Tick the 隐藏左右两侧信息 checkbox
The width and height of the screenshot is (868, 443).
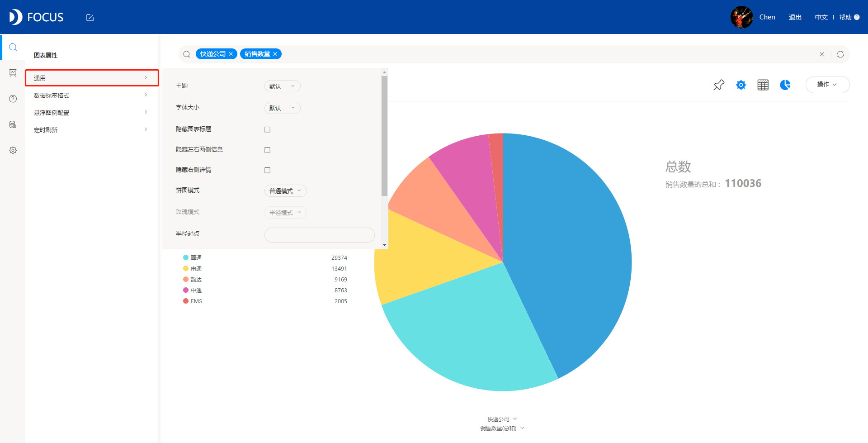[267, 150]
